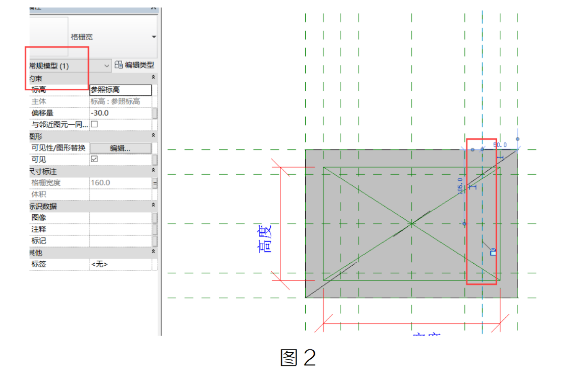The image size is (577, 375).
Task: Collapse the 约束 section
Action: (153, 77)
